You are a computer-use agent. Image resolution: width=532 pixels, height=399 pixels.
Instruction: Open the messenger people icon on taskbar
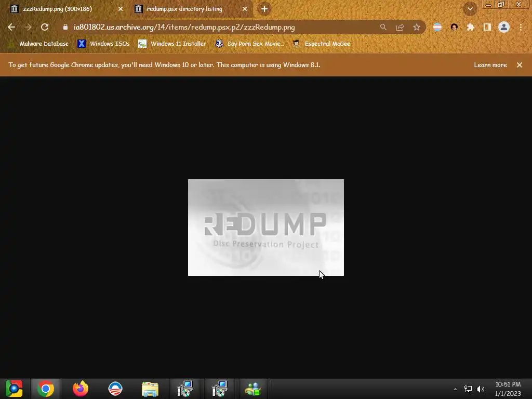(253, 389)
